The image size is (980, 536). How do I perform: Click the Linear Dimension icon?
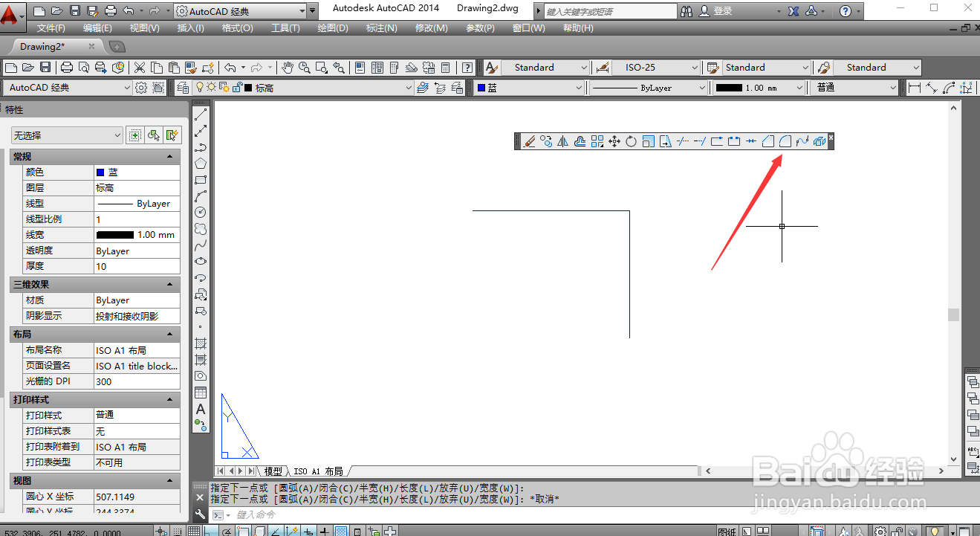(x=915, y=88)
